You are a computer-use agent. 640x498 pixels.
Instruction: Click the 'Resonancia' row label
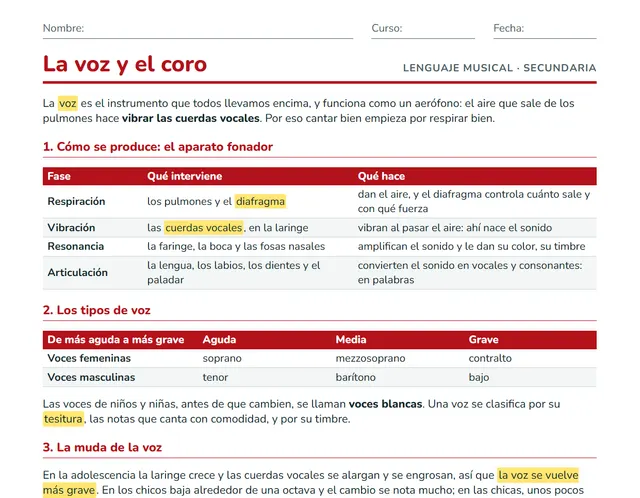click(x=76, y=246)
